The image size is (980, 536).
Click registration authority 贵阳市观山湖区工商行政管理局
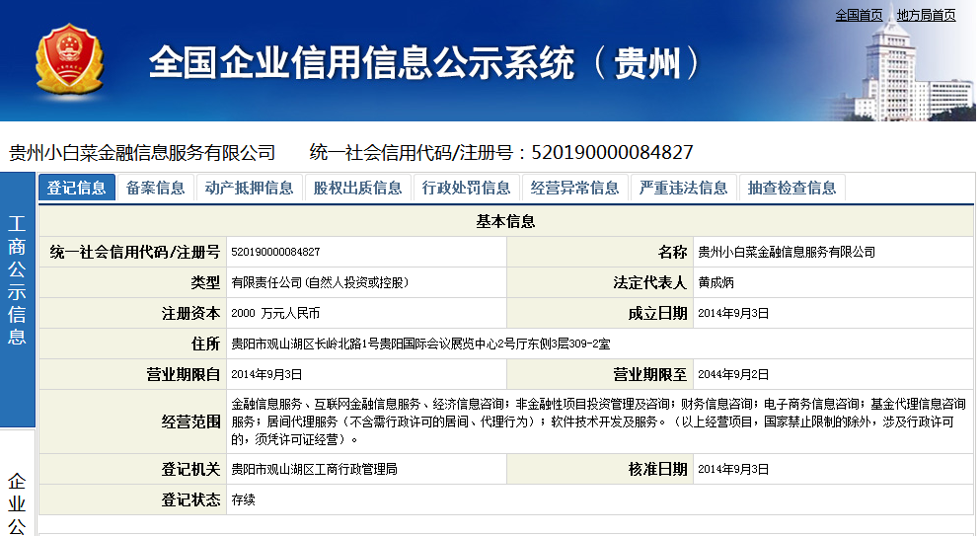pyautogui.click(x=315, y=469)
